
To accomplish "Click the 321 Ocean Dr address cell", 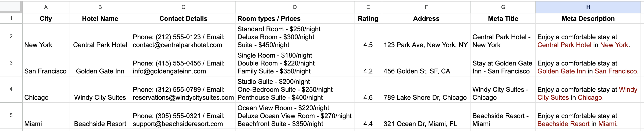I will (426, 116).
